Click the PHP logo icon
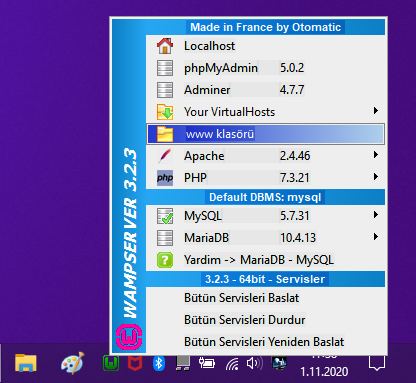416x383 pixels. click(x=165, y=178)
